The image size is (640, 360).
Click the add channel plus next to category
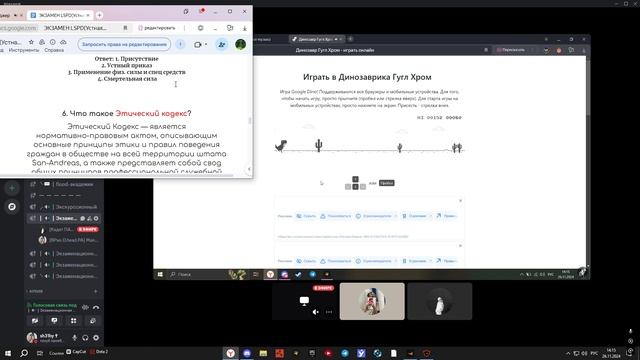[96, 291]
